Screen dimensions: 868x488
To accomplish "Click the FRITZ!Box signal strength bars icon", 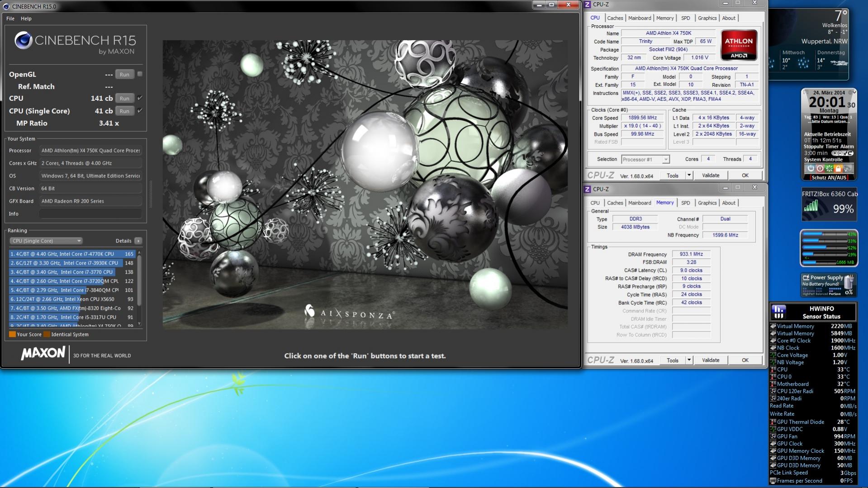I will 811,207.
